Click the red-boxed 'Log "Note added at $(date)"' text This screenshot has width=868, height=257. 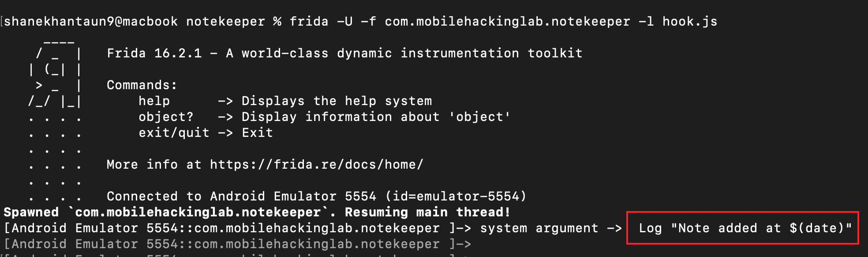(x=743, y=228)
